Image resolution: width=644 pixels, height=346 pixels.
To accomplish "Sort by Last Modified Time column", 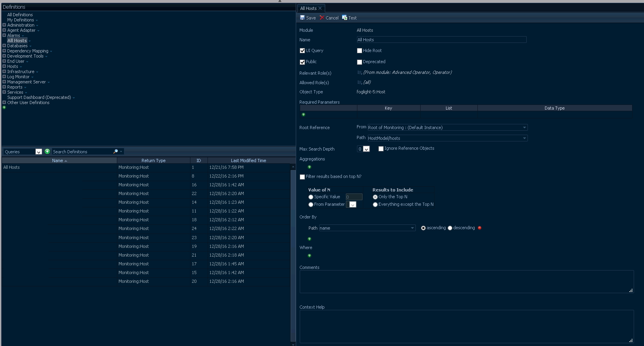I will pyautogui.click(x=248, y=160).
